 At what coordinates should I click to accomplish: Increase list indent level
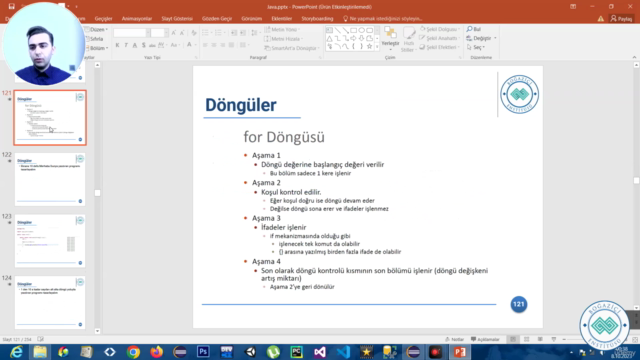click(243, 33)
